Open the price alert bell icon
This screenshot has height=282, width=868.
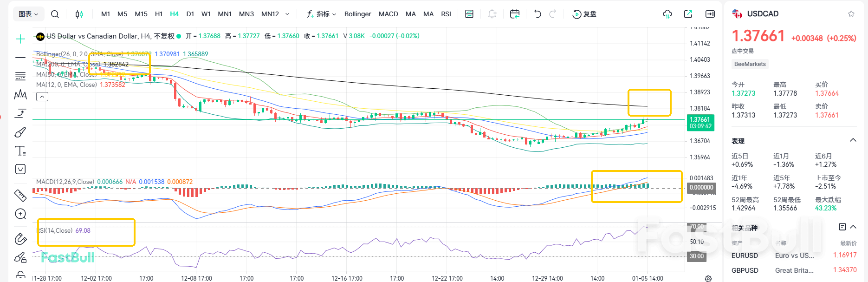pos(492,14)
